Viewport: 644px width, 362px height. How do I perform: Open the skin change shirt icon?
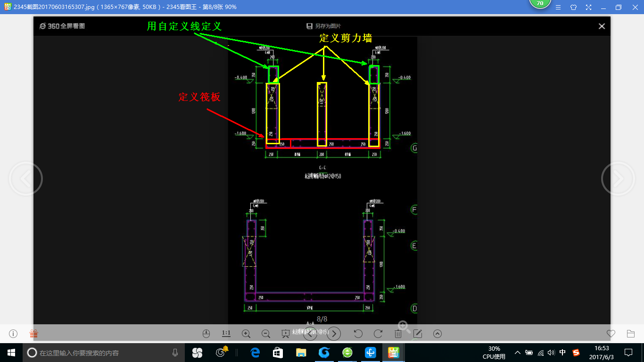(x=573, y=7)
